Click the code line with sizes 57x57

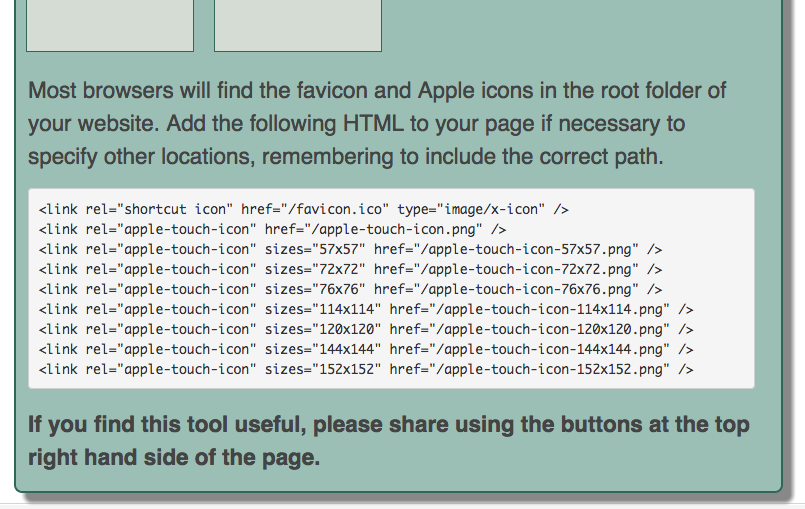click(x=351, y=250)
